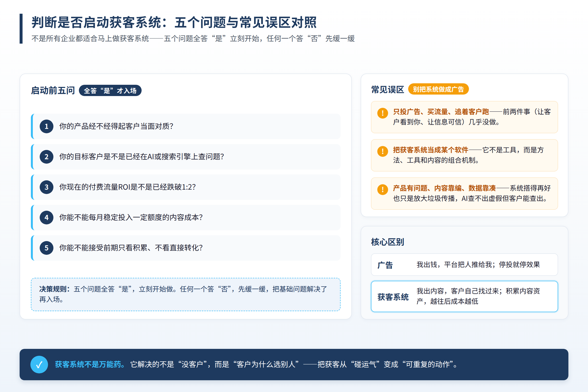The height and width of the screenshot is (392, 588).
Task: Click the number 4 circle badge
Action: (47, 218)
